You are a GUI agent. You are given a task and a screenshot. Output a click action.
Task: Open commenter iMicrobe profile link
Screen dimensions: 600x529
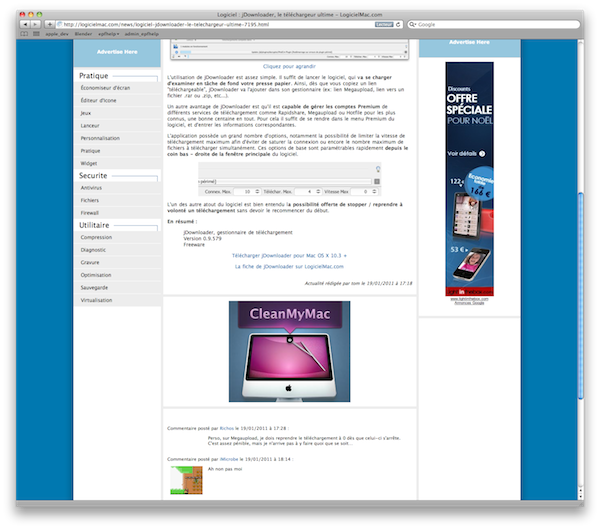pyautogui.click(x=229, y=459)
